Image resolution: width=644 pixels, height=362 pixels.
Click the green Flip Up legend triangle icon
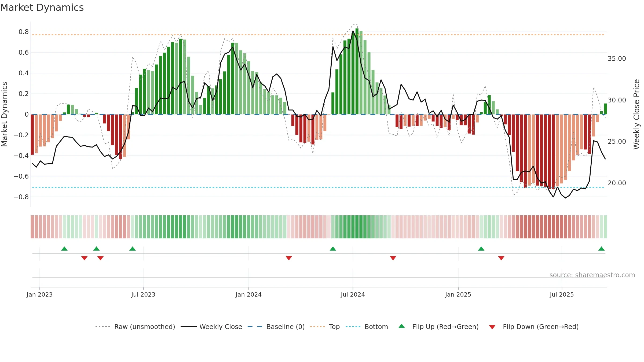pyautogui.click(x=402, y=326)
